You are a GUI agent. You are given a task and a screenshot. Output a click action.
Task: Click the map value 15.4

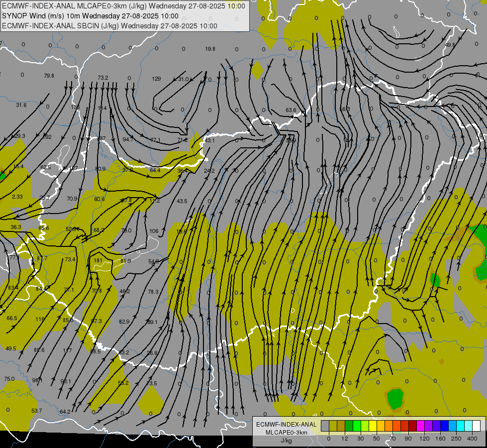click(x=18, y=166)
